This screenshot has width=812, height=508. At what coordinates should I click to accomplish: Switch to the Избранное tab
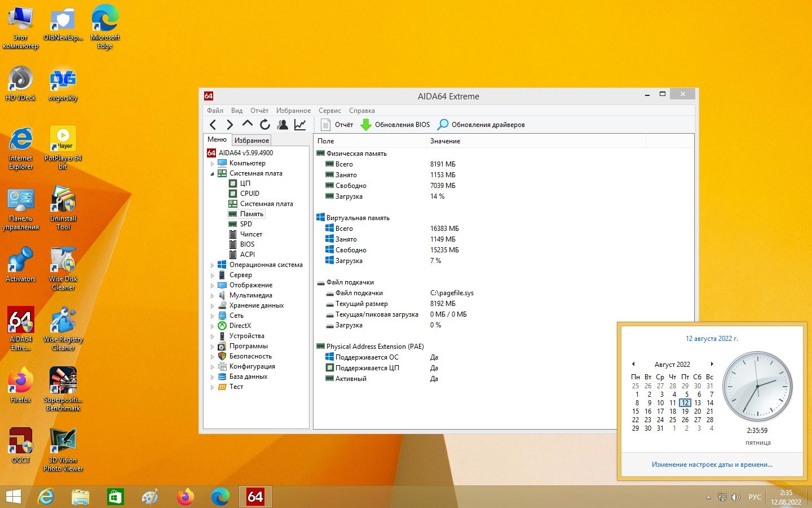[x=251, y=141]
